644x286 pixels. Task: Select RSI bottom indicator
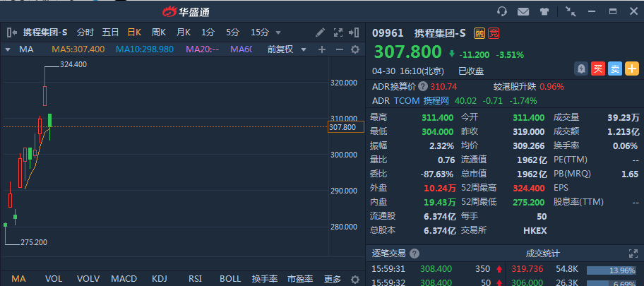click(195, 279)
